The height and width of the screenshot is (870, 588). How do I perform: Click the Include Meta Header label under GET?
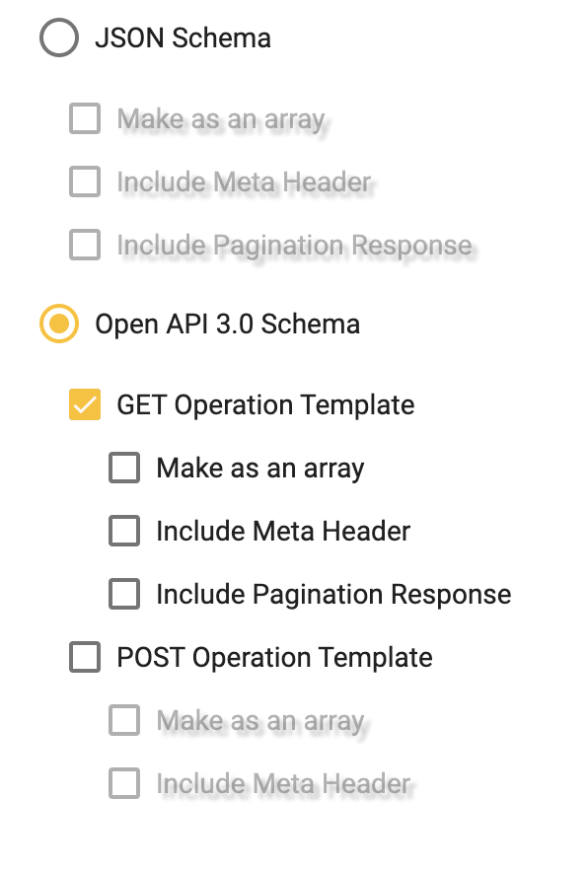click(x=282, y=531)
